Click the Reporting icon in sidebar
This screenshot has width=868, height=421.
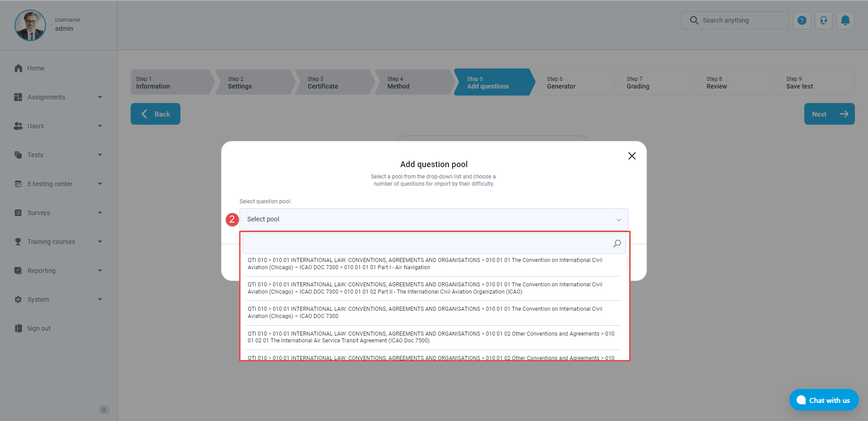[x=18, y=271]
